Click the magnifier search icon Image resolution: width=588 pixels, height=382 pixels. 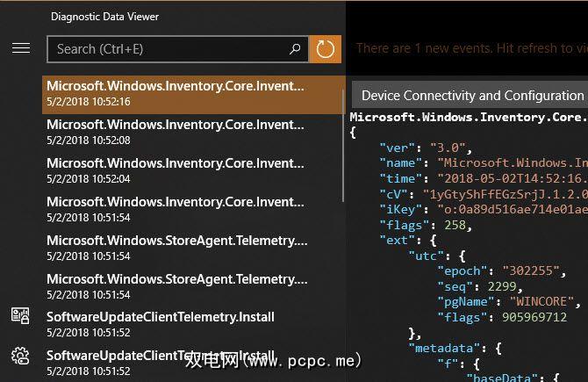[296, 49]
